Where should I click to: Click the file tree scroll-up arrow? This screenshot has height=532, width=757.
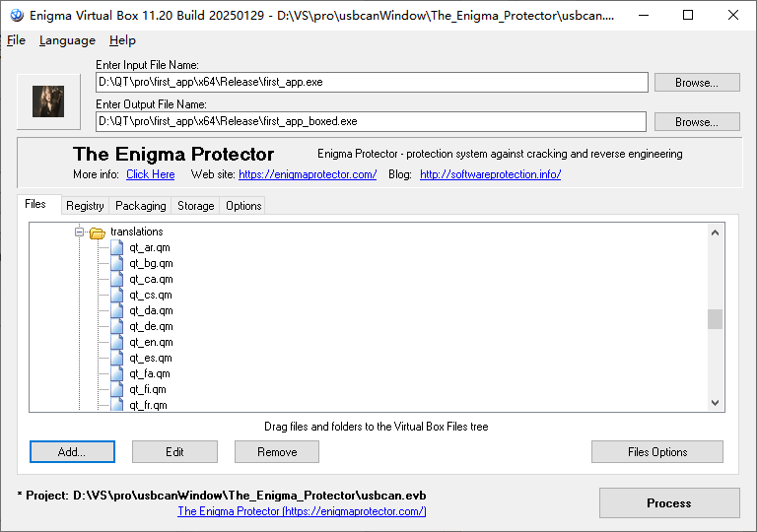[x=715, y=233]
